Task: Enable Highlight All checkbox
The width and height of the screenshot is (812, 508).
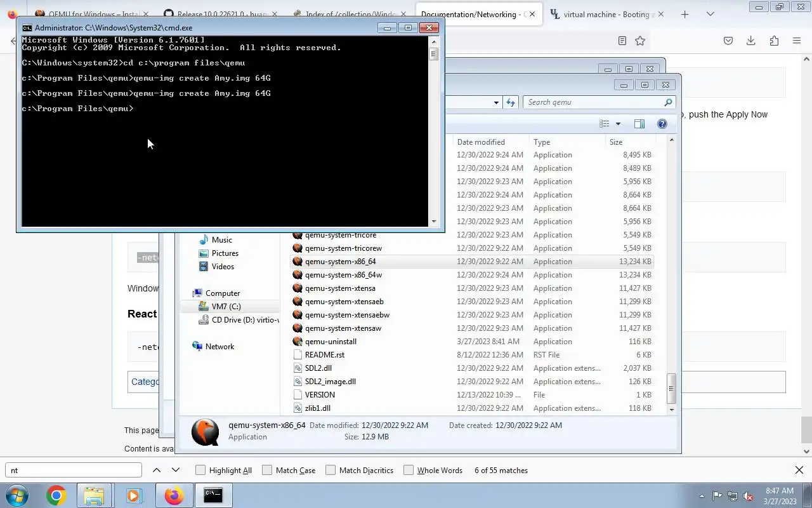Action: (x=200, y=470)
